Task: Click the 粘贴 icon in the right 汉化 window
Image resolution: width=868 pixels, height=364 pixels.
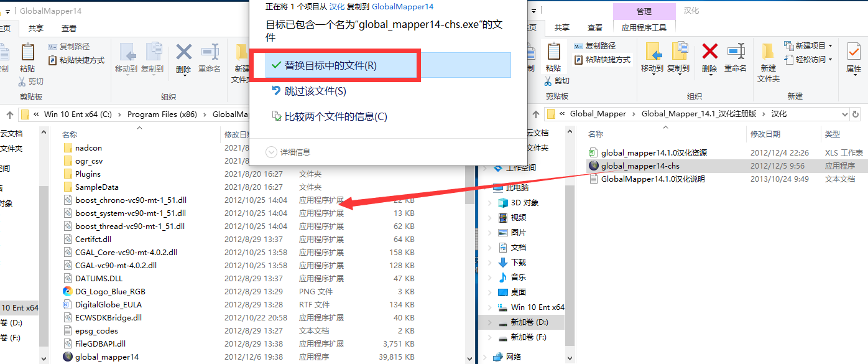Action: (x=553, y=52)
